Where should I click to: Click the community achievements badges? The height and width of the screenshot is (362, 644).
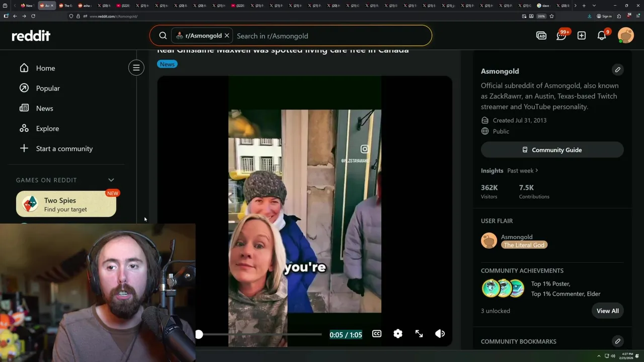(x=503, y=289)
